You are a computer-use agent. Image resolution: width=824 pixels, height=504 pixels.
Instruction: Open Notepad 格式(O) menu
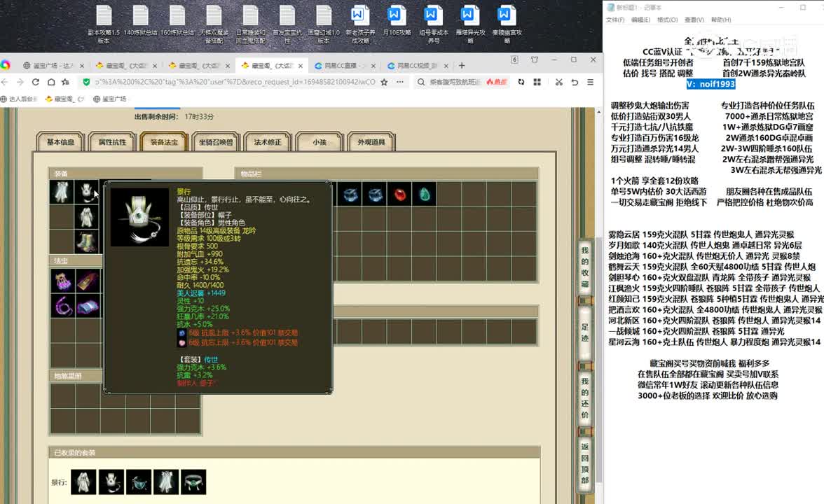pyautogui.click(x=667, y=20)
